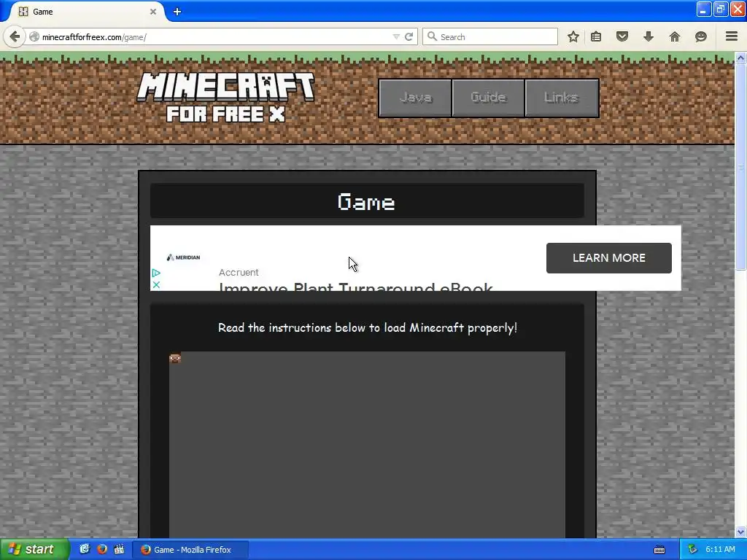Close the Game tab
The width and height of the screenshot is (747, 560).
point(153,12)
